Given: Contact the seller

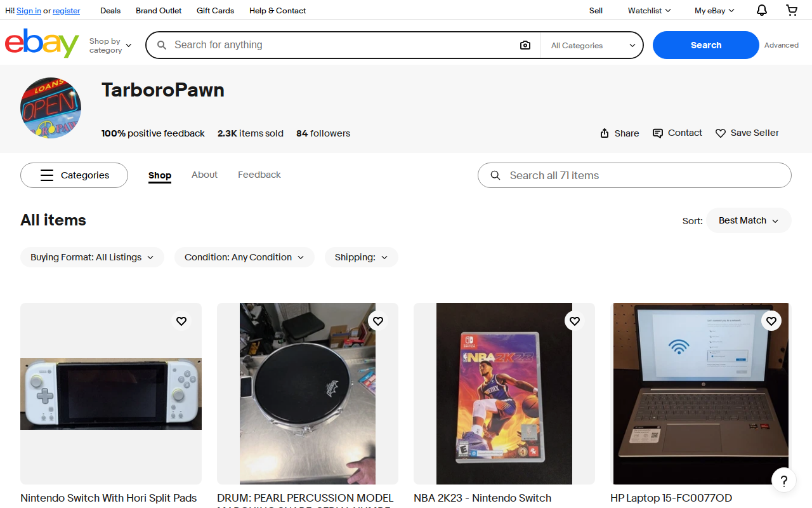Looking at the screenshot, I should point(678,133).
